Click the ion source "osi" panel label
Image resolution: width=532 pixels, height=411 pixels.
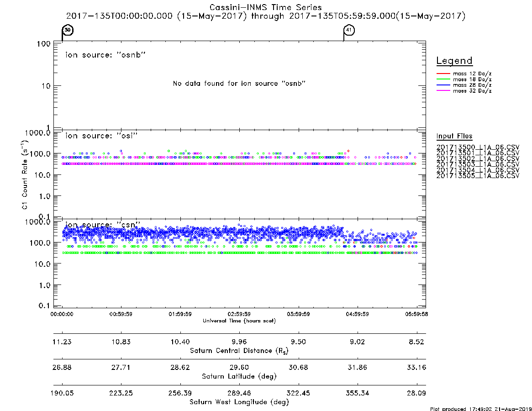pyautogui.click(x=101, y=136)
